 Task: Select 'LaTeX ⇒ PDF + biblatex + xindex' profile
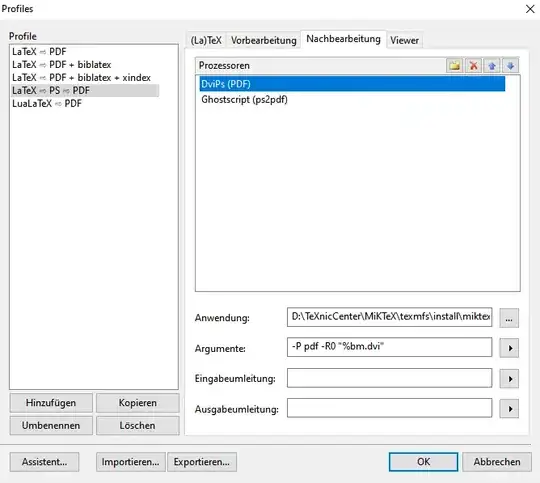(x=82, y=78)
